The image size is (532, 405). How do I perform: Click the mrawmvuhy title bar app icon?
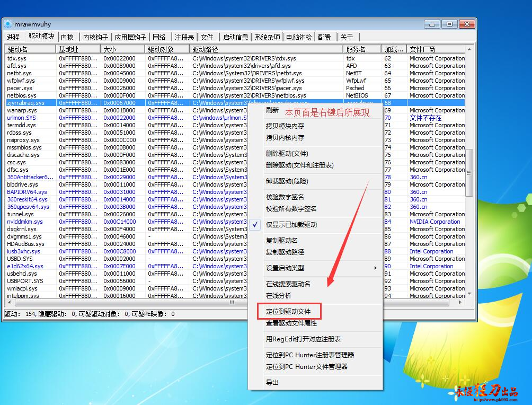click(8, 24)
